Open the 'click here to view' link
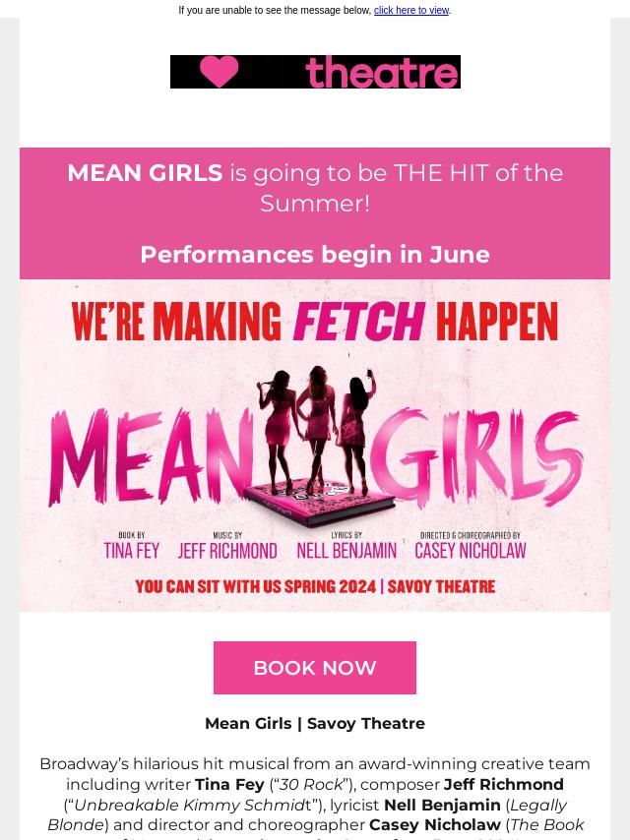The width and height of the screenshot is (630, 840). [x=410, y=11]
